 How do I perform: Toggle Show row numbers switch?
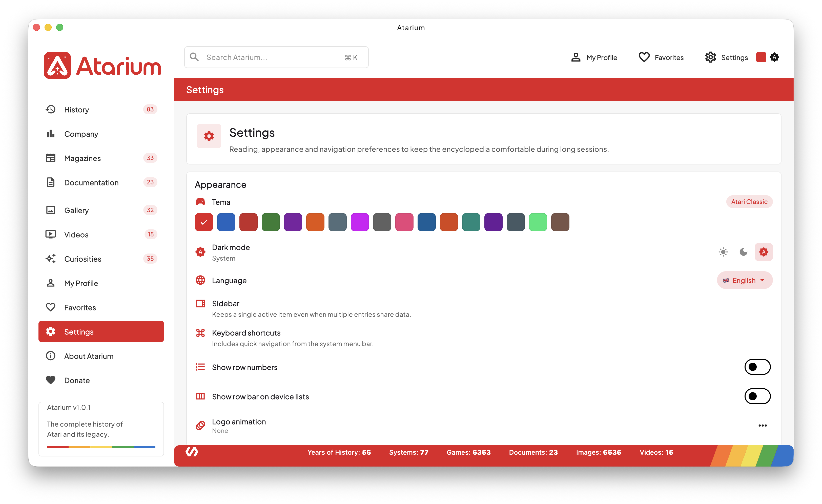tap(757, 367)
